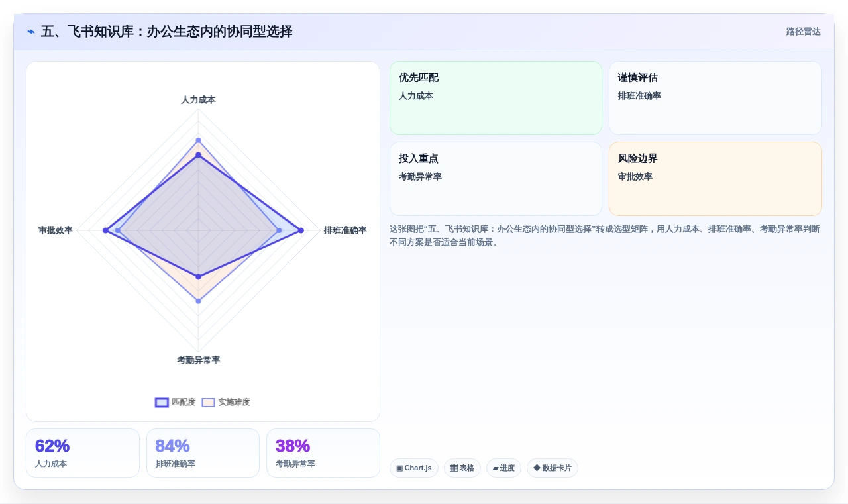Click the 实施难度 legend color box

click(x=209, y=402)
